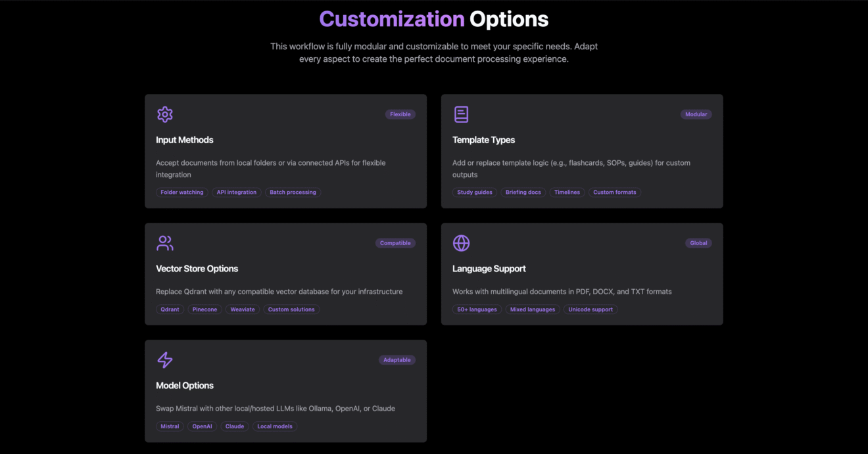Choose the Weaviate tag

243,309
